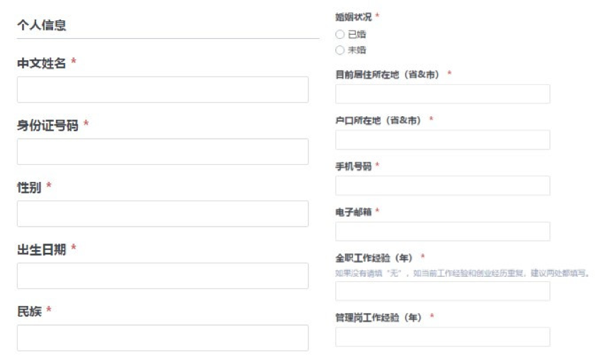Focus the 管理岗工作经验 text field
608x364 pixels.
(x=442, y=337)
